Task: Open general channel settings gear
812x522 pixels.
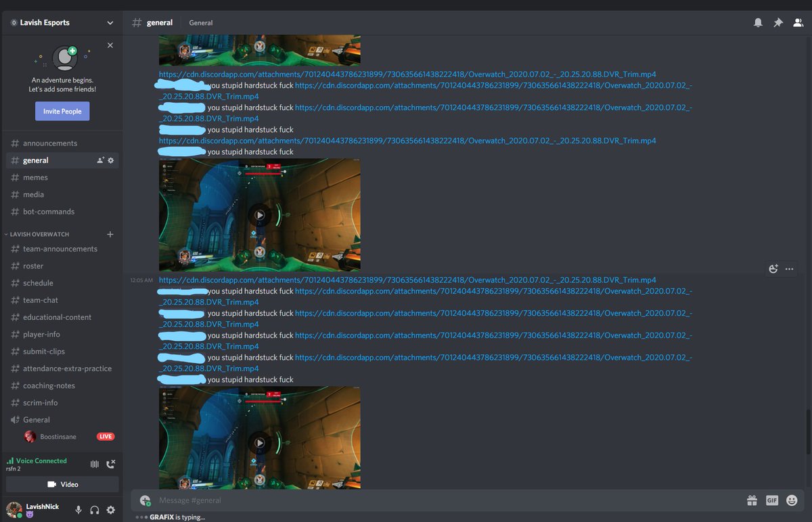Action: click(111, 160)
